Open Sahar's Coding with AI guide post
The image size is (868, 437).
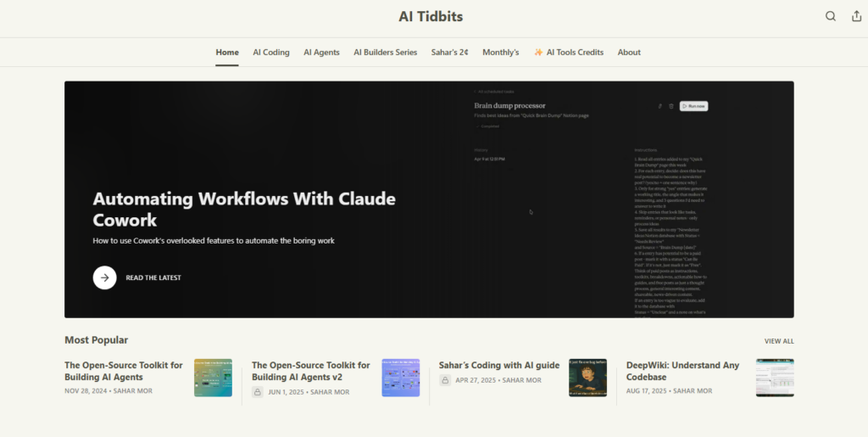[x=499, y=365]
